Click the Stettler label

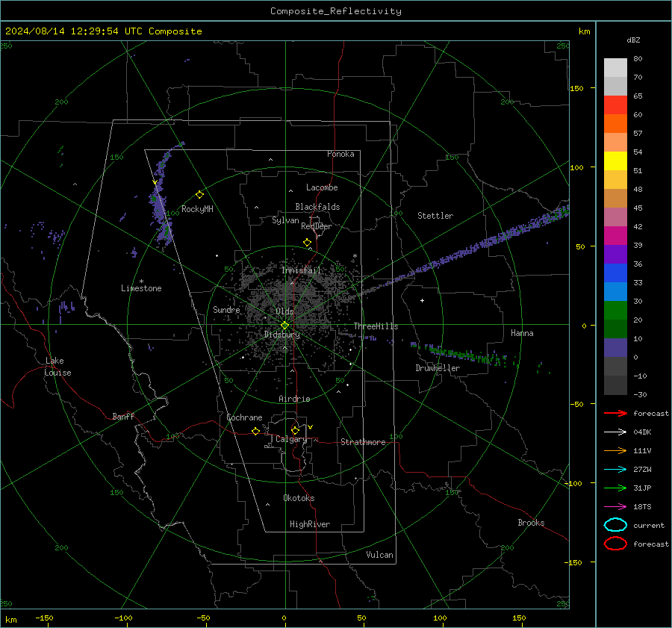coord(435,216)
